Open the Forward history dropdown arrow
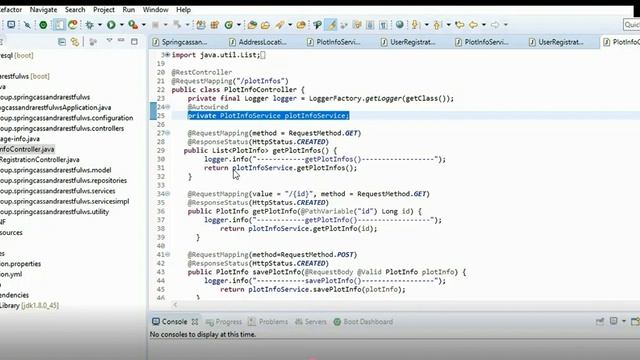This screenshot has height=360, width=640. 505,25
